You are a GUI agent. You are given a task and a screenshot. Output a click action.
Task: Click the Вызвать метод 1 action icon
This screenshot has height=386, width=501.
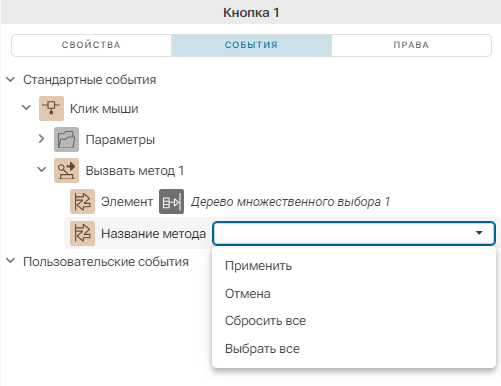point(67,170)
